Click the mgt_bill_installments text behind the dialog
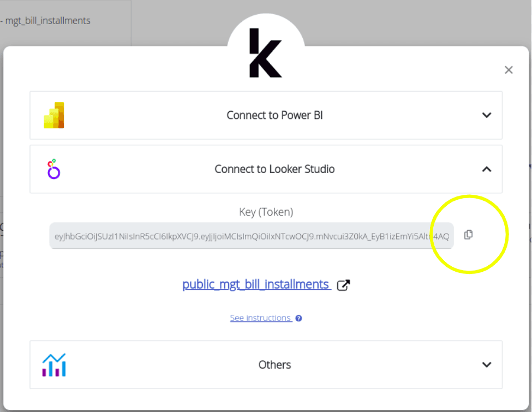 click(x=48, y=21)
